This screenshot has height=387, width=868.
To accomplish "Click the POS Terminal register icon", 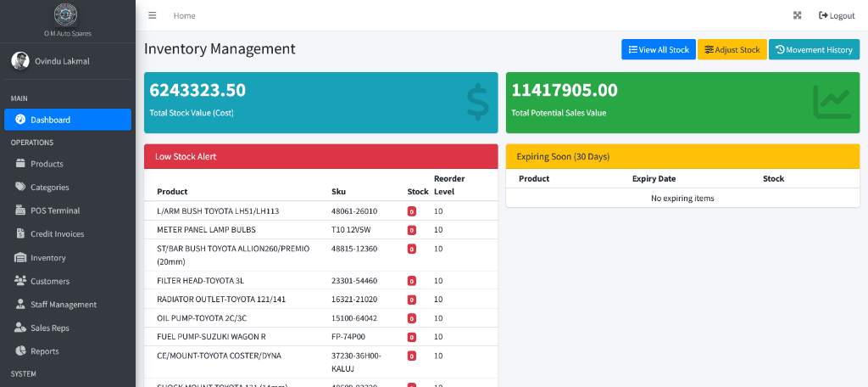I will click(x=20, y=210).
